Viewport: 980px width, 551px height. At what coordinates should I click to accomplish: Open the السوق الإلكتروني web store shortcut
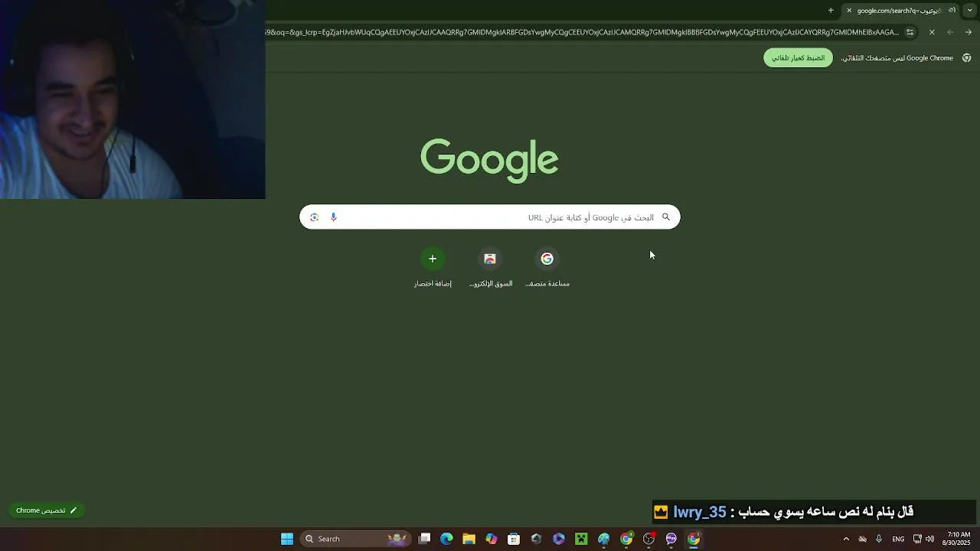coord(490,268)
